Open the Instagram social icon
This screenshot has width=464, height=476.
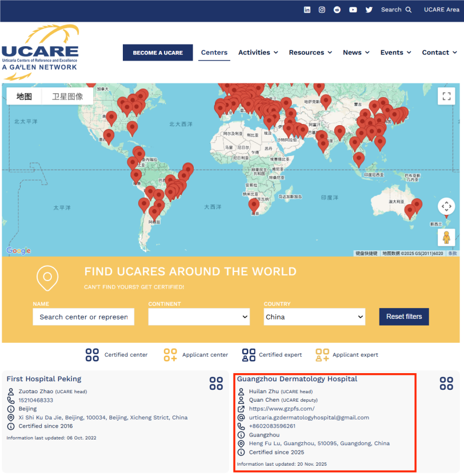322,10
